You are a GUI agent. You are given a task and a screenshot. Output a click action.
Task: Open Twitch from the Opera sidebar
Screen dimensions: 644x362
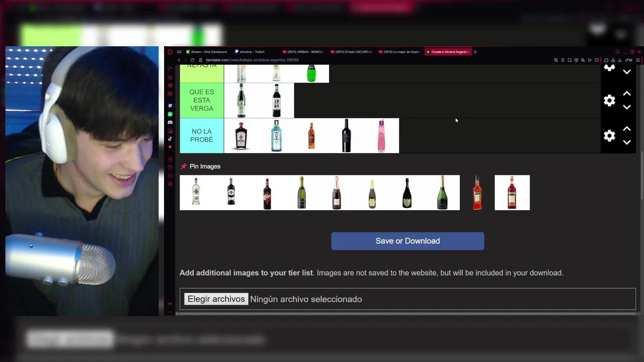pos(170,106)
